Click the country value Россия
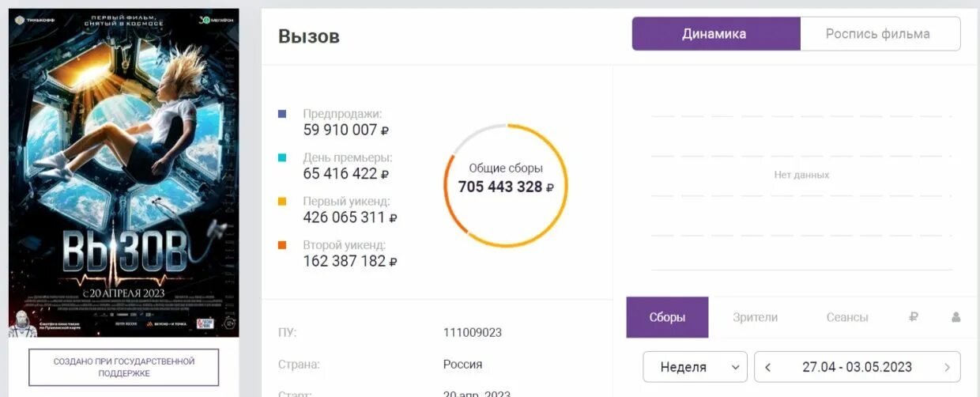980x397 pixels. [x=462, y=365]
